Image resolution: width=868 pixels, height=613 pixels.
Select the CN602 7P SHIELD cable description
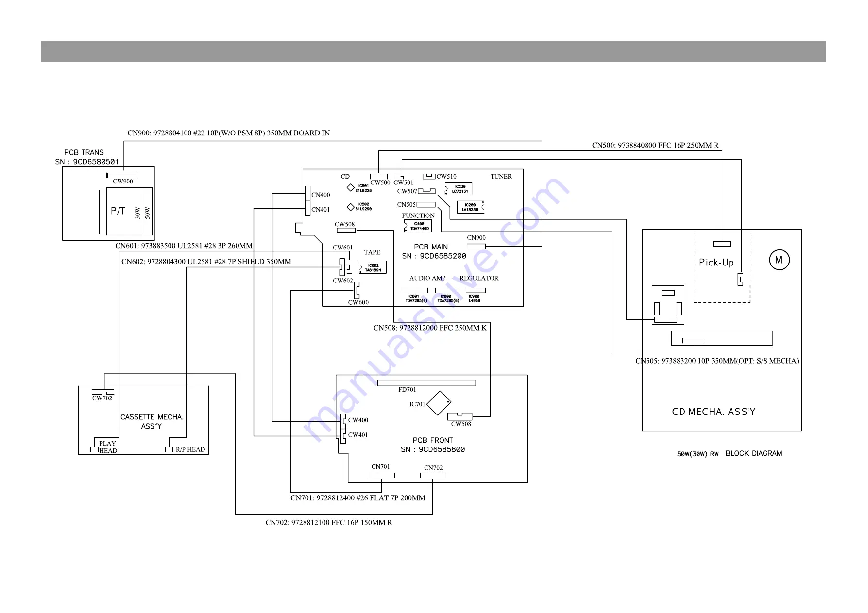(206, 262)
